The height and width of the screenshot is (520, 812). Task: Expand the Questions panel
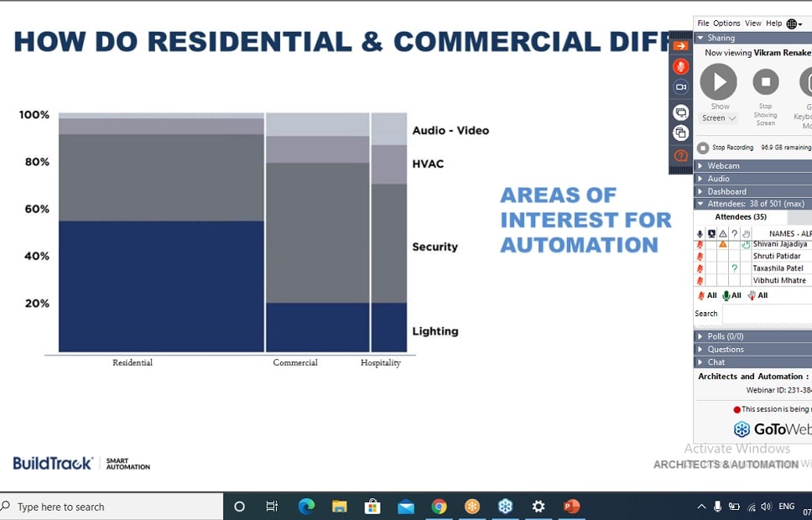coord(725,349)
